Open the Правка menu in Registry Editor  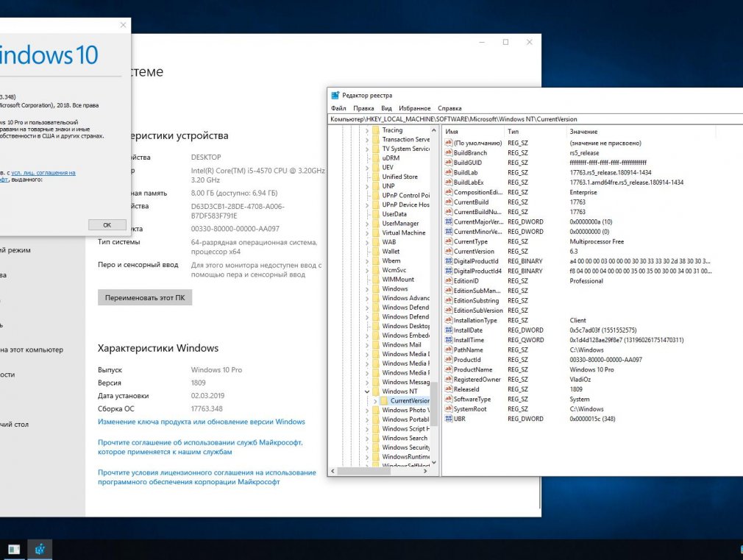(363, 108)
